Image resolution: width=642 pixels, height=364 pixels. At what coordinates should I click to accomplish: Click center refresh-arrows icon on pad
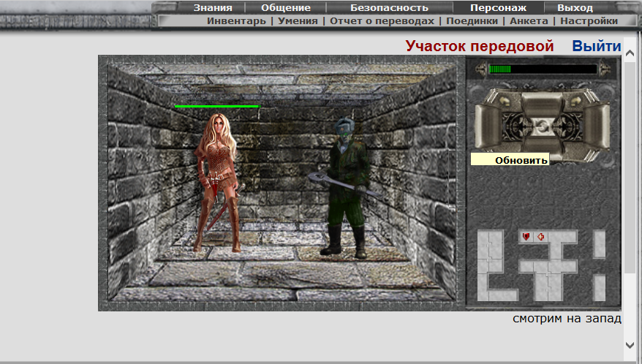tap(542, 127)
